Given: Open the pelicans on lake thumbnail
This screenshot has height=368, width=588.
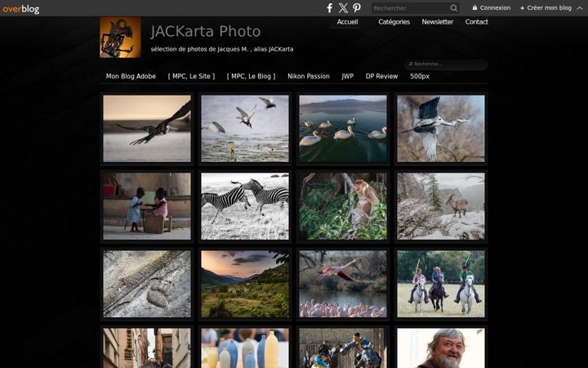Looking at the screenshot, I should pyautogui.click(x=343, y=128).
